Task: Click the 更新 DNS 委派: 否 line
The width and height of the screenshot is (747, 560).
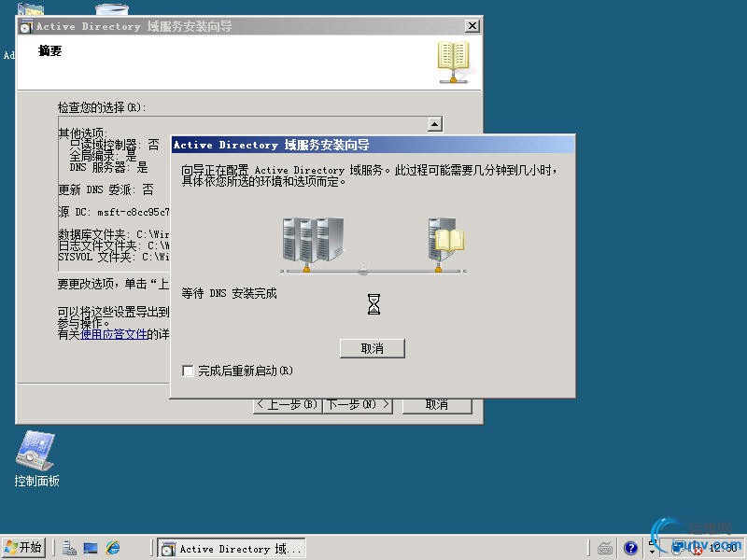Action: pos(106,190)
